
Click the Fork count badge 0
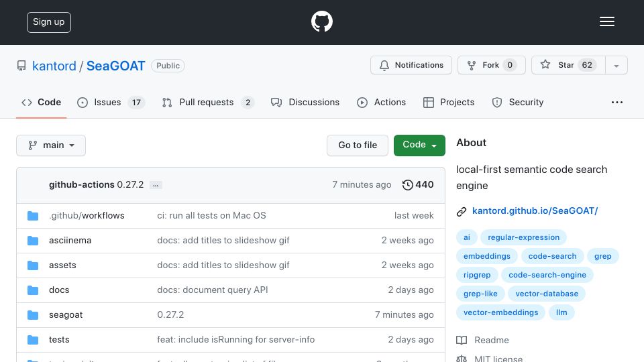(x=510, y=65)
